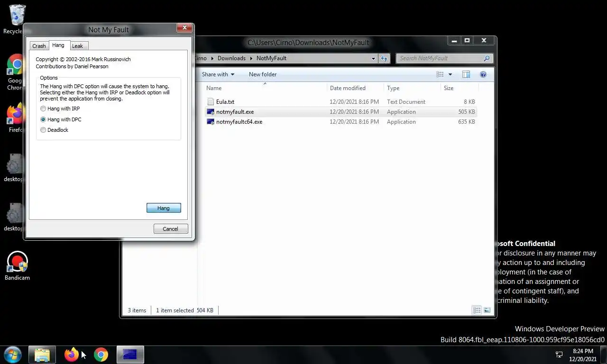The height and width of the screenshot is (364, 607).
Task: Launch Chrome from the taskbar
Action: [x=101, y=355]
